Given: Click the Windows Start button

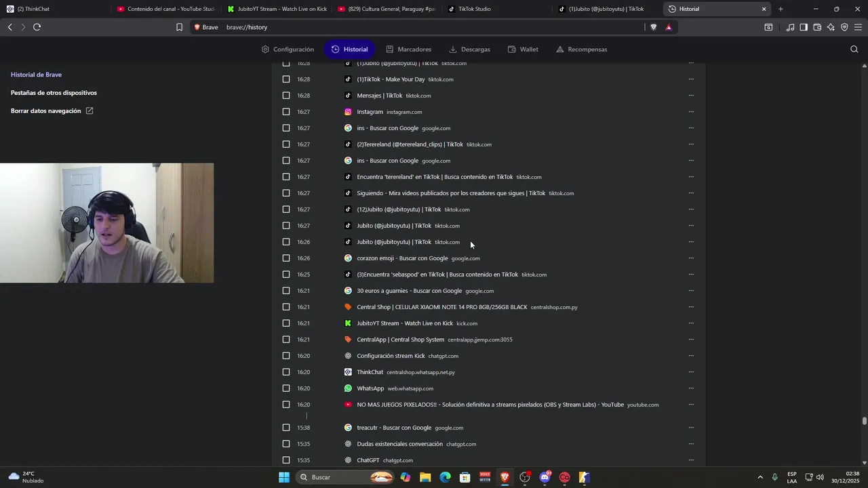Looking at the screenshot, I should [284, 477].
